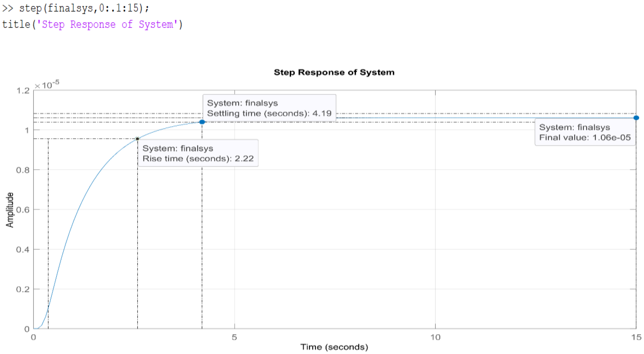Click the final value marker dot

point(636,118)
